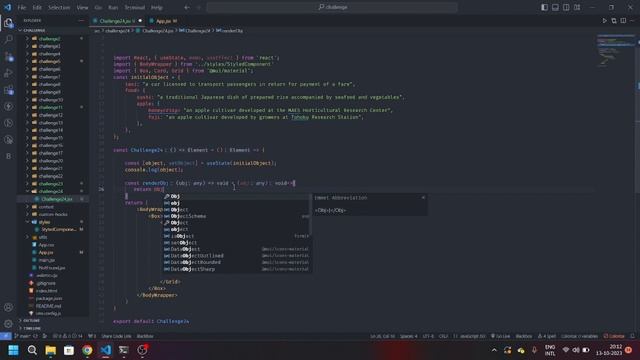The image size is (640, 360).
Task: Toggle the Colorize status bar button
Action: (x=614, y=336)
